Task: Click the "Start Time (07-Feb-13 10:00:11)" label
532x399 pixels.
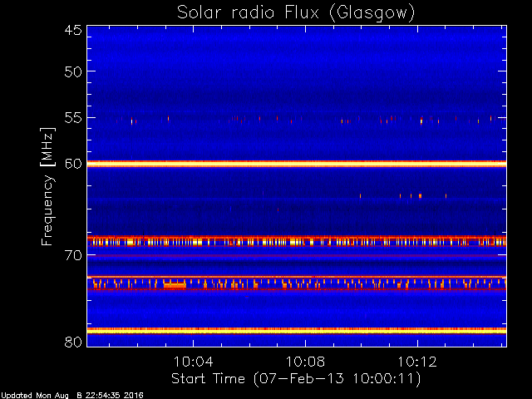Action: click(296, 378)
